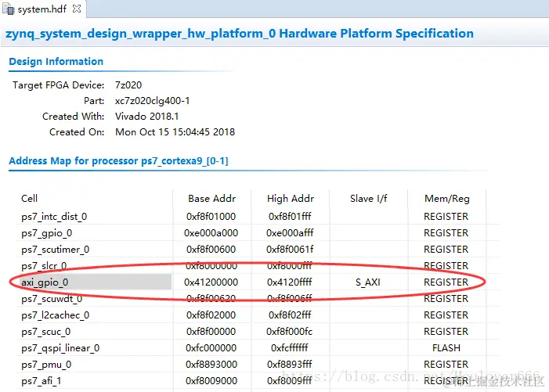Select the ps7_scuc_0 cell
Image resolution: width=549 pixels, height=392 pixels.
pyautogui.click(x=46, y=332)
